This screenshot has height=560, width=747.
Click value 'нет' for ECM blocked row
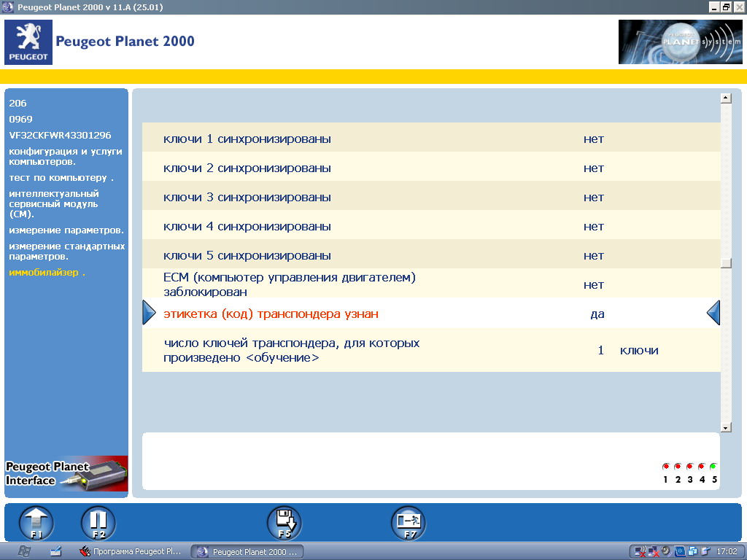coord(594,285)
